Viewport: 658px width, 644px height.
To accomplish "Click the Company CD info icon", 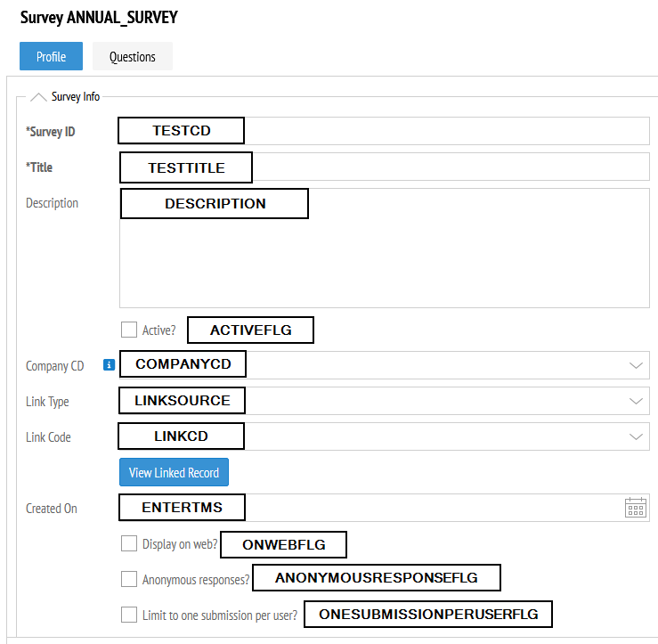I will tap(110, 365).
